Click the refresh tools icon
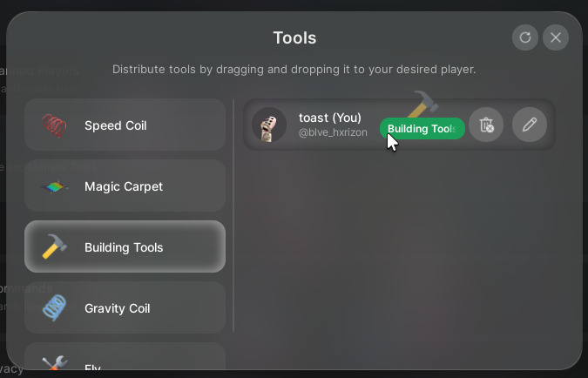The width and height of the screenshot is (588, 378). click(x=524, y=37)
